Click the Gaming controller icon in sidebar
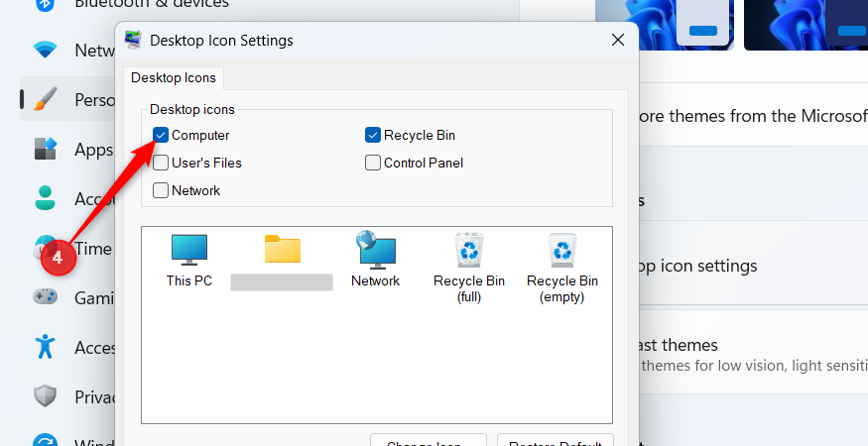 coord(46,297)
